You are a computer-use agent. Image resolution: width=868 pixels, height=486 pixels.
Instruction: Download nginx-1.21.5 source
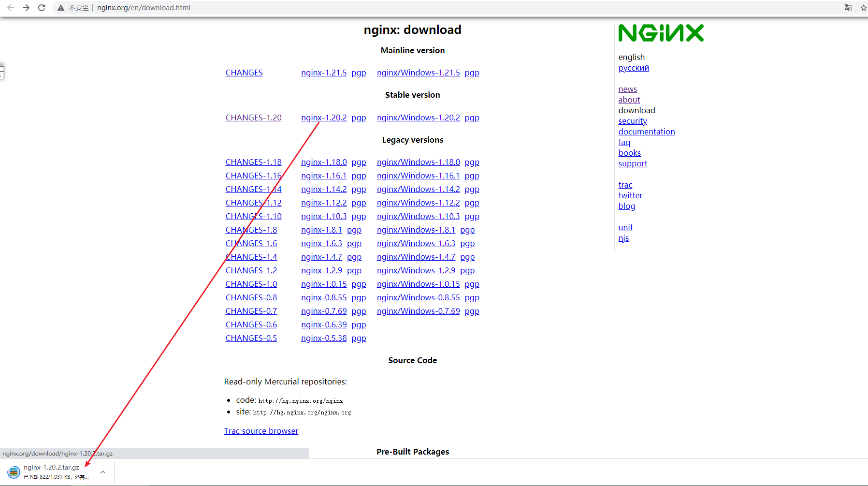pos(324,73)
